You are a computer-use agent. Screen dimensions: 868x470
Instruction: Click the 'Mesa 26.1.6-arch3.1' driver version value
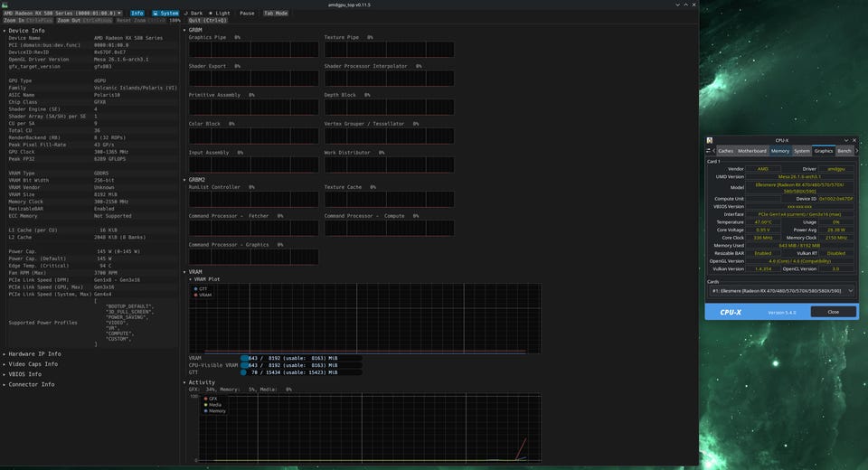121,60
